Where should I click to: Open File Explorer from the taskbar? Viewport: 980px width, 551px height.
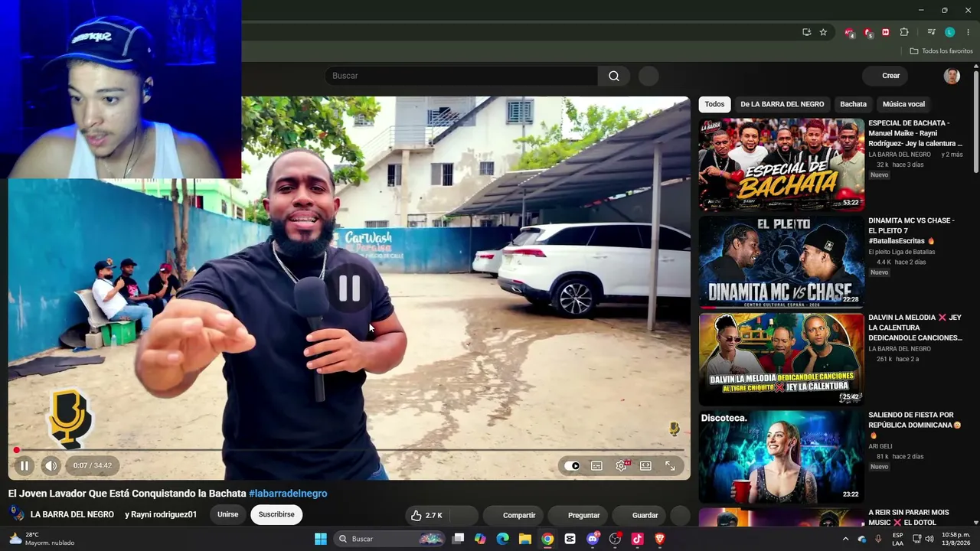(x=525, y=539)
